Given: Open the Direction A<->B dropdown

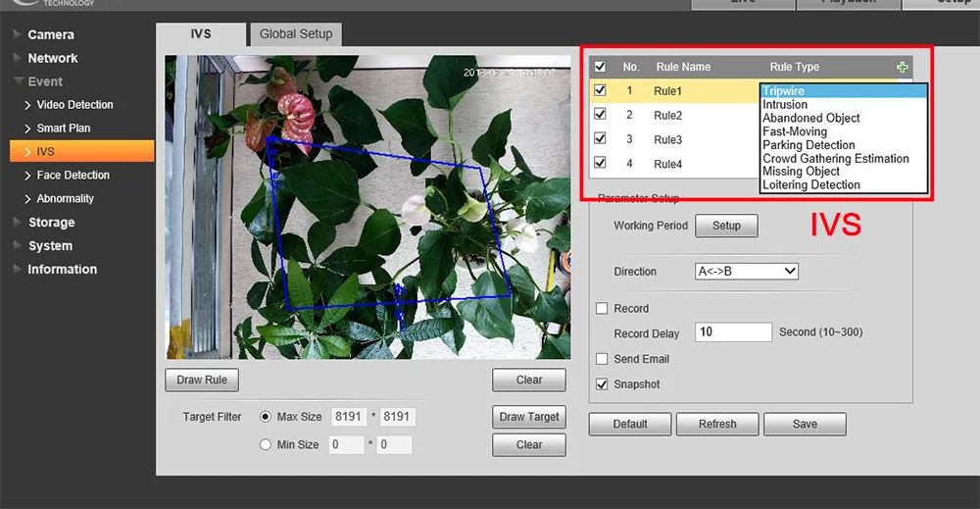Looking at the screenshot, I should [747, 272].
